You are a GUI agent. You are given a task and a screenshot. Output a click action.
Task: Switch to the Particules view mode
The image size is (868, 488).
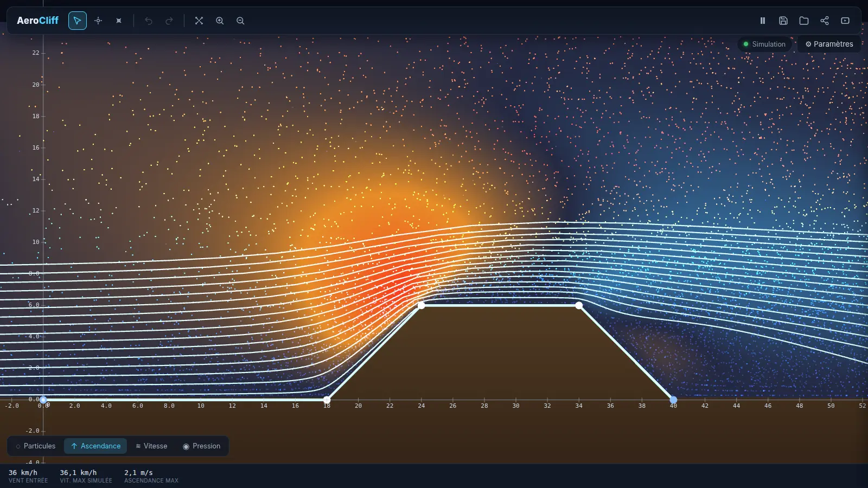coord(36,446)
